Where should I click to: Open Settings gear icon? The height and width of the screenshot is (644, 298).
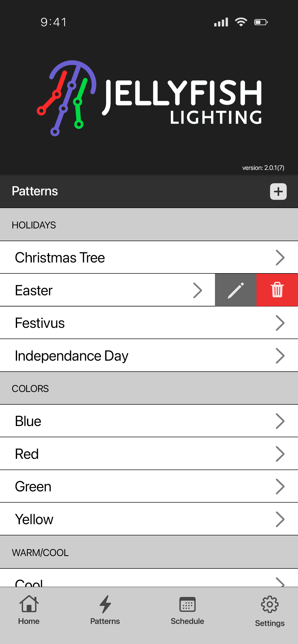(x=270, y=604)
